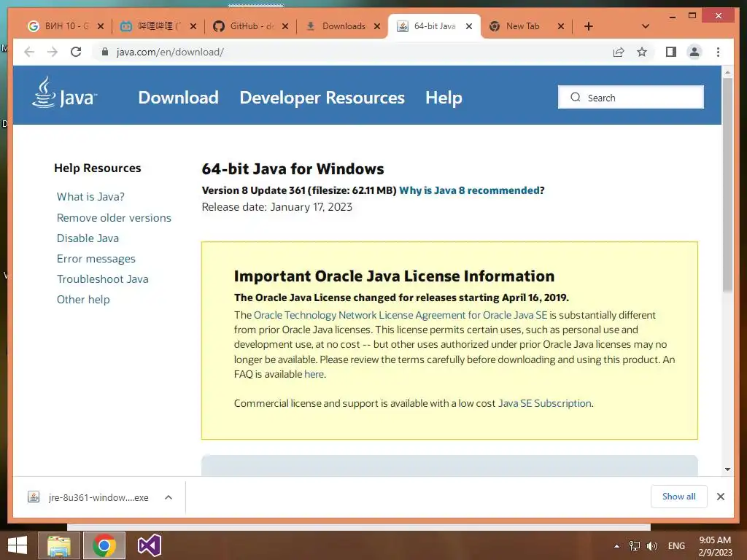Click the magnifier icon in Search box
This screenshot has width=747, height=560.
(576, 97)
